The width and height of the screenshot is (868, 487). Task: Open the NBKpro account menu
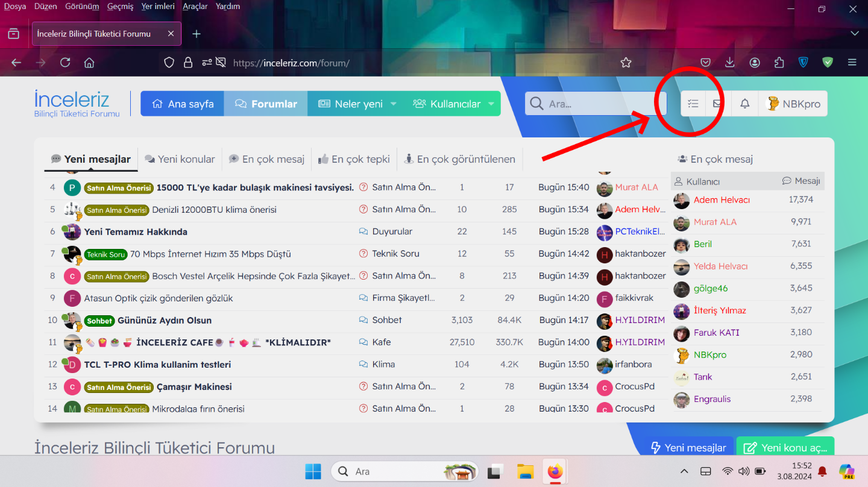793,104
